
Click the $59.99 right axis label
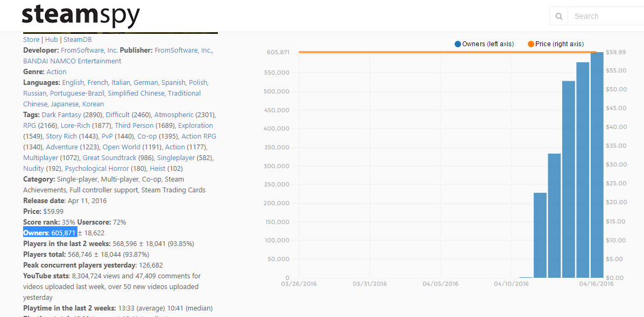(x=616, y=52)
